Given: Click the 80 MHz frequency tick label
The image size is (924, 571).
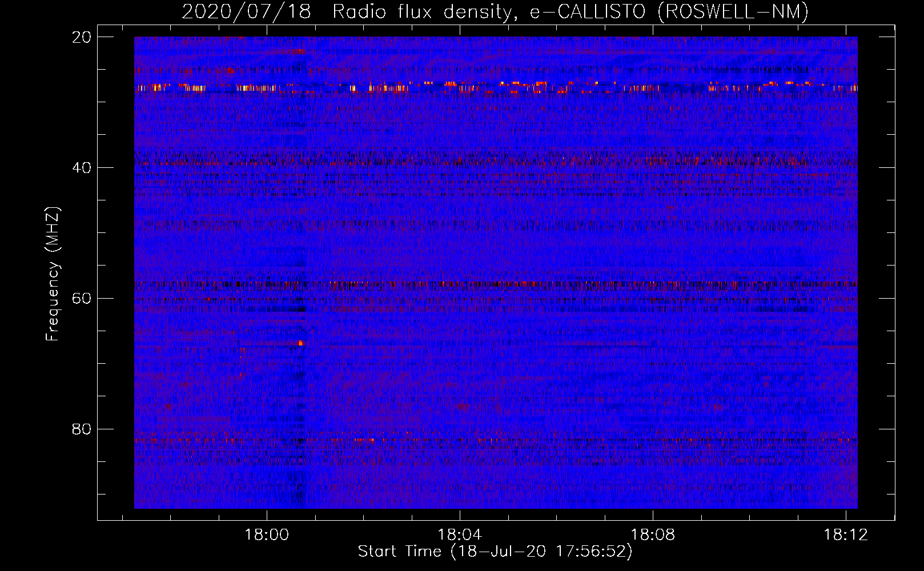Looking at the screenshot, I should [x=82, y=429].
